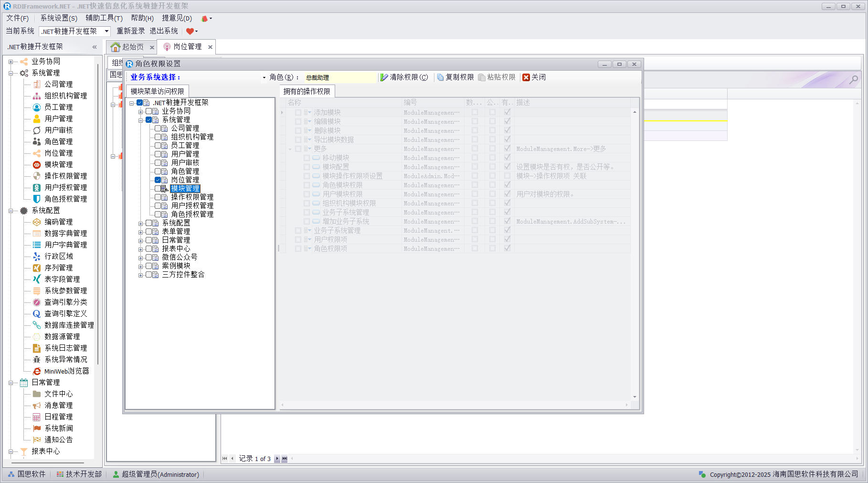Uncheck the 岗位管理 permission checkbox
This screenshot has height=483, width=868.
click(158, 180)
